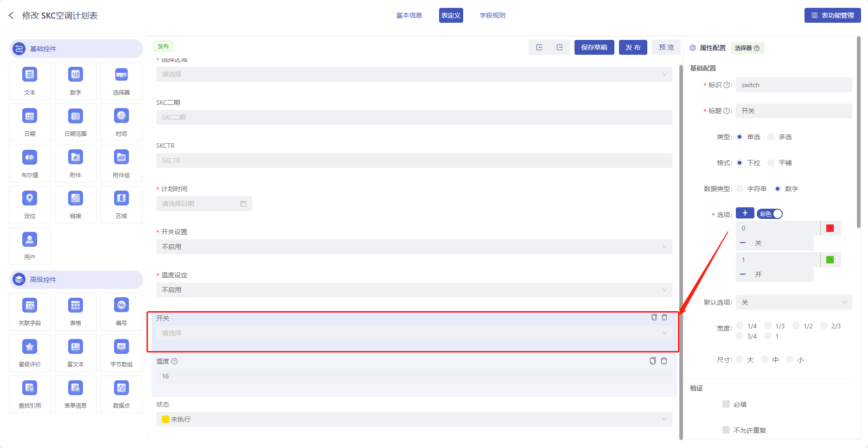Choose the 关联字段 linked field control
The width and height of the screenshot is (868, 448).
30,312
